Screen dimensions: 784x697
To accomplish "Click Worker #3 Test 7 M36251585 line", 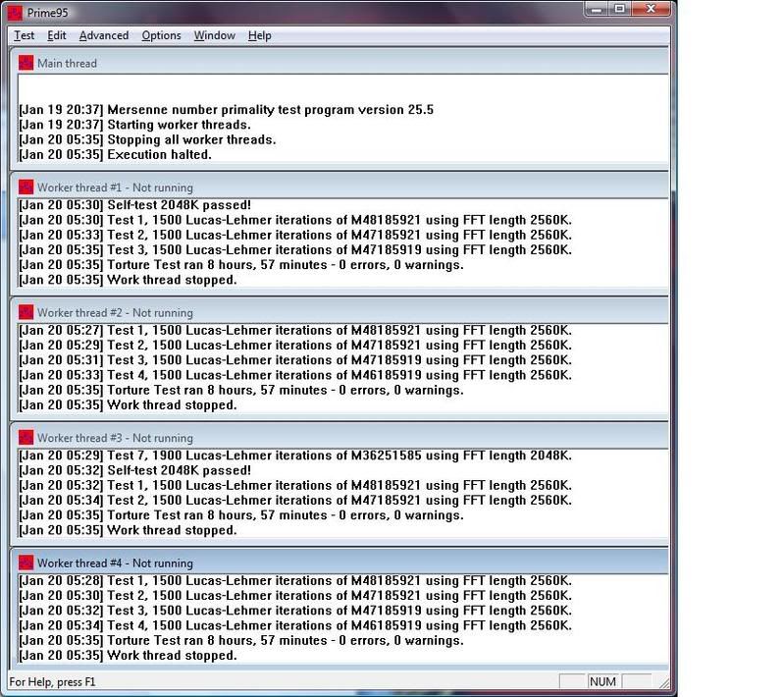I will point(295,456).
